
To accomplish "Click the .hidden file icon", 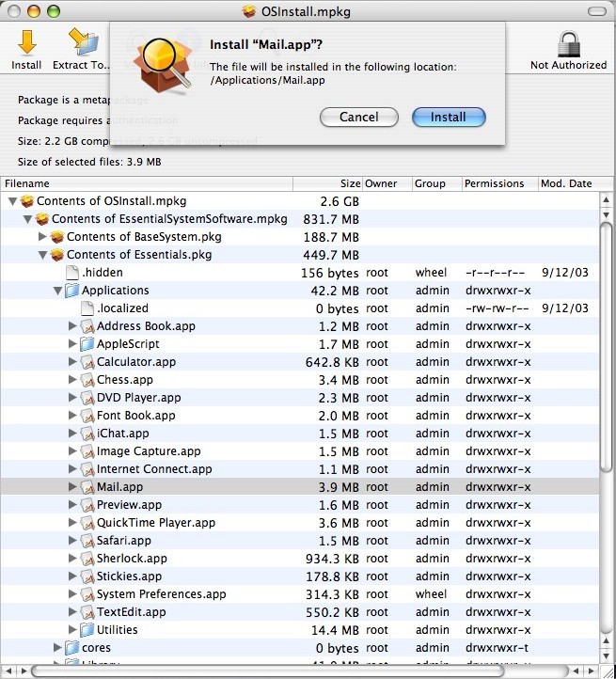I will click(x=71, y=273).
